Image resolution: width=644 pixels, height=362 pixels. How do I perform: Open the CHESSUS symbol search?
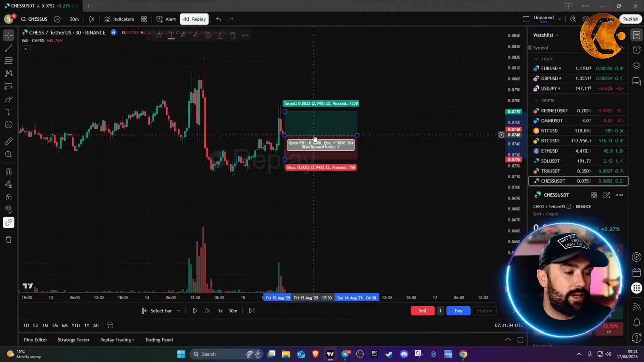(35, 19)
